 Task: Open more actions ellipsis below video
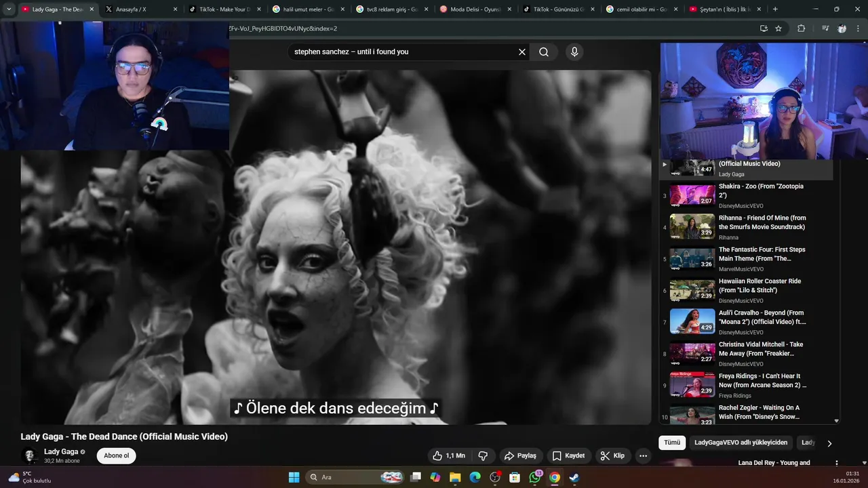(x=643, y=455)
